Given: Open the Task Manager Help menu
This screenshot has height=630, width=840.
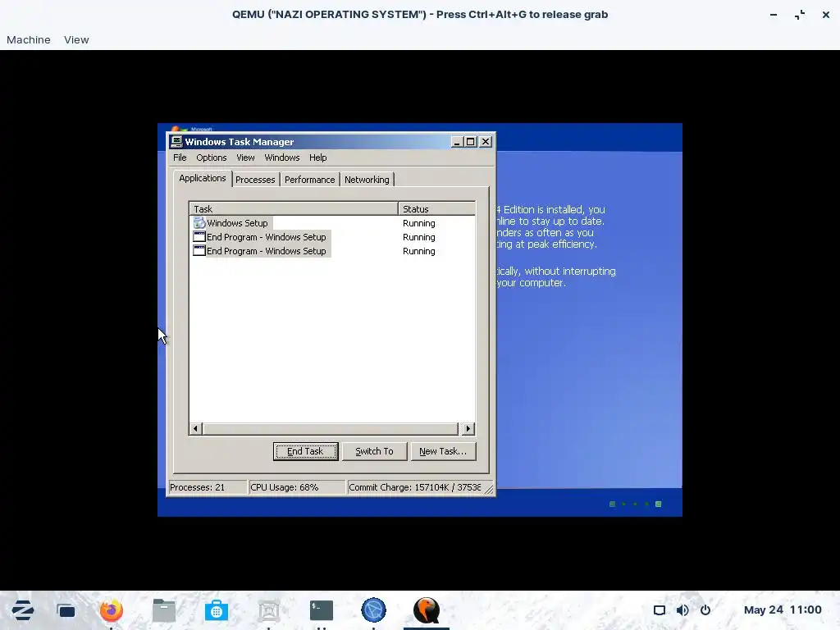Looking at the screenshot, I should tap(317, 157).
